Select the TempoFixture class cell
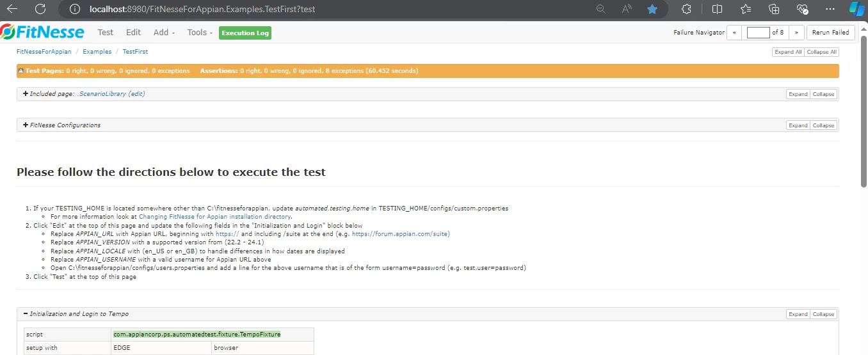This screenshot has width=868, height=355. click(213, 335)
